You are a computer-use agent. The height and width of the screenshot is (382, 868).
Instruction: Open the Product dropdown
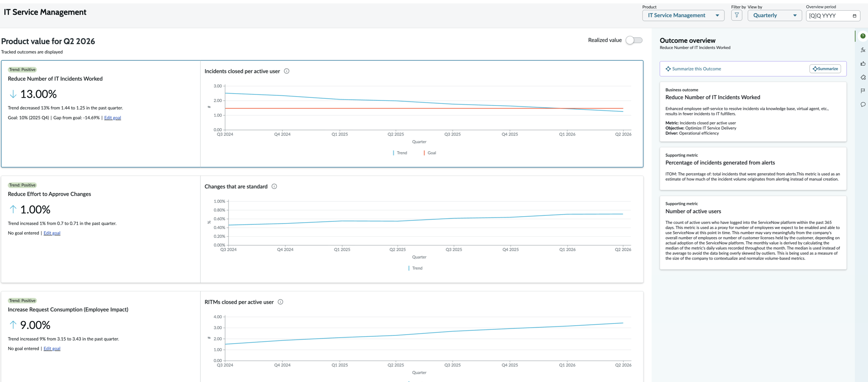click(x=683, y=15)
